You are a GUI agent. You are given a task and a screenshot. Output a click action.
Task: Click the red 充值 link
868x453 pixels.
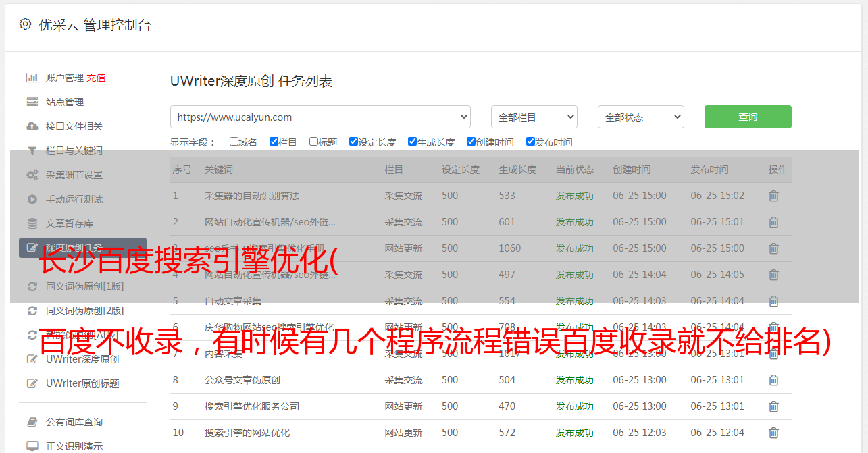click(x=96, y=78)
